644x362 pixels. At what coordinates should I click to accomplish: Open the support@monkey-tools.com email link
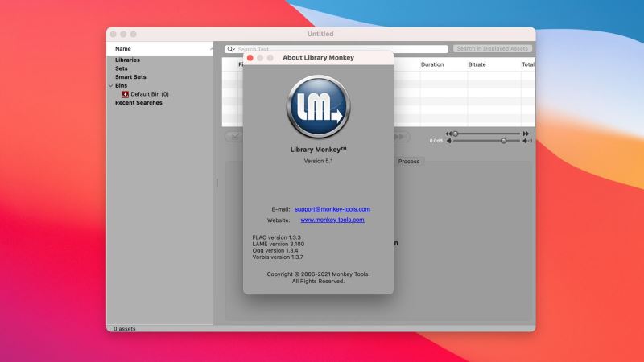point(332,209)
